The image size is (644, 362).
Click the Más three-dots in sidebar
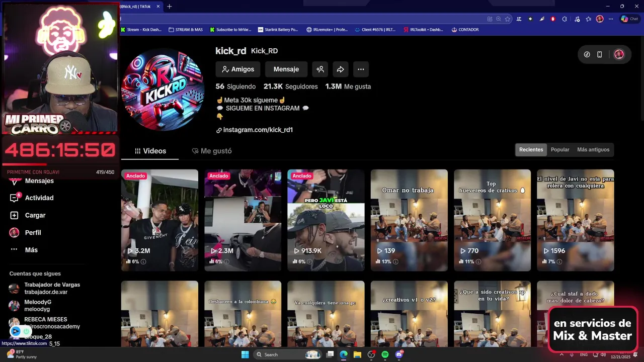[x=14, y=250]
